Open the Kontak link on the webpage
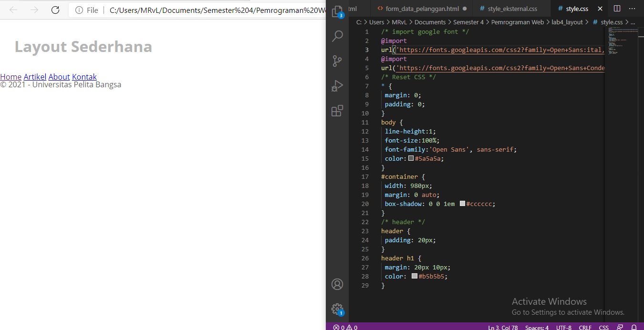Viewport: 644px width, 330px height. (x=84, y=77)
